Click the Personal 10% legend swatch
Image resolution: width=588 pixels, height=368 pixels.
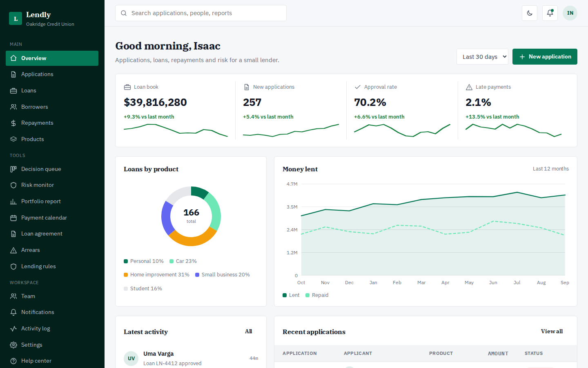[x=126, y=261]
